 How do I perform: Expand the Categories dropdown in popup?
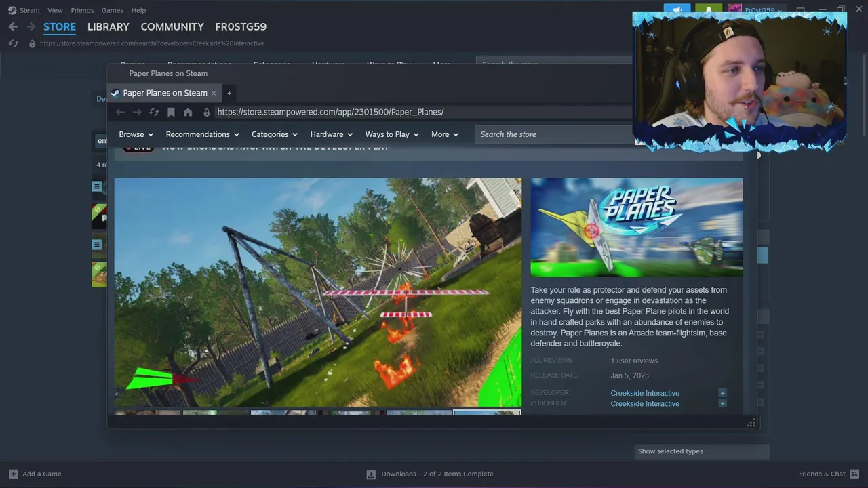[275, 134]
